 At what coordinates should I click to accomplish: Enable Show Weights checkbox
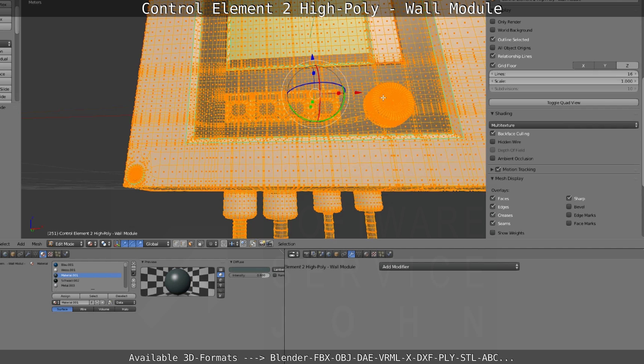[x=493, y=233]
